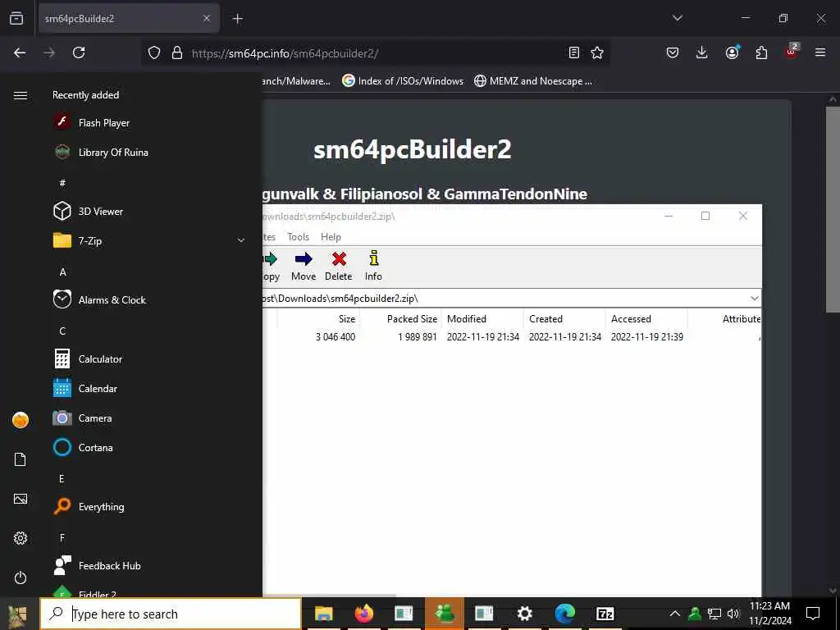Click the Move button in 7-Zip toolbar

[x=304, y=267]
